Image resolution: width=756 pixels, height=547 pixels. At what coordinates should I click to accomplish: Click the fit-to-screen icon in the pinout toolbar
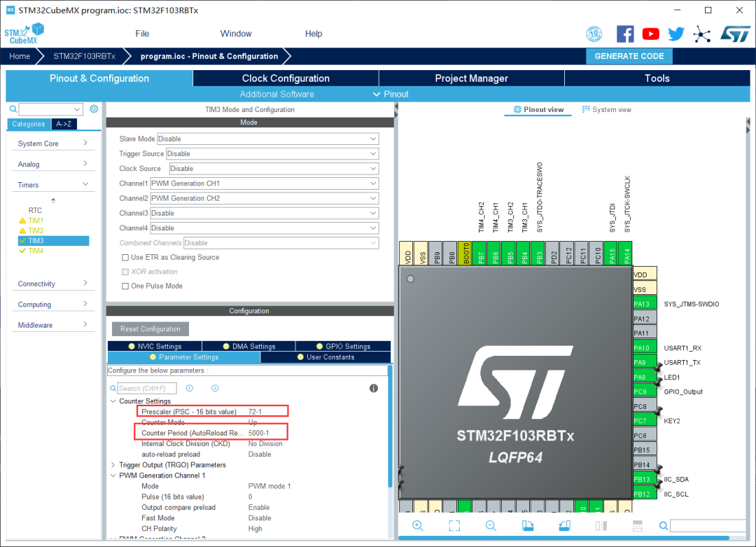click(x=454, y=525)
